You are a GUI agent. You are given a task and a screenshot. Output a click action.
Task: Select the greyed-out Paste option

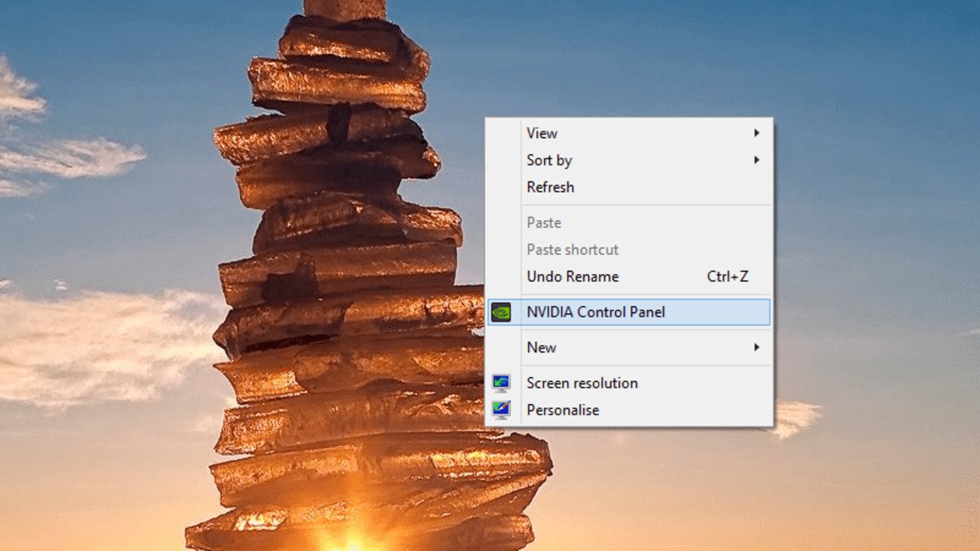(x=629, y=222)
